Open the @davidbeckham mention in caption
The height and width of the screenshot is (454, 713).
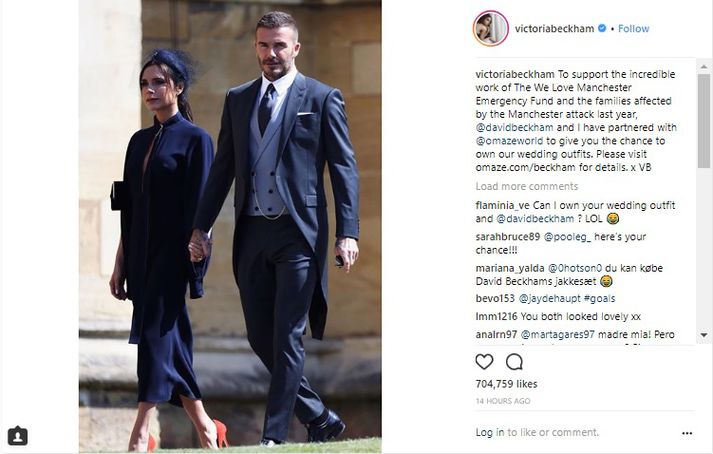click(x=514, y=127)
